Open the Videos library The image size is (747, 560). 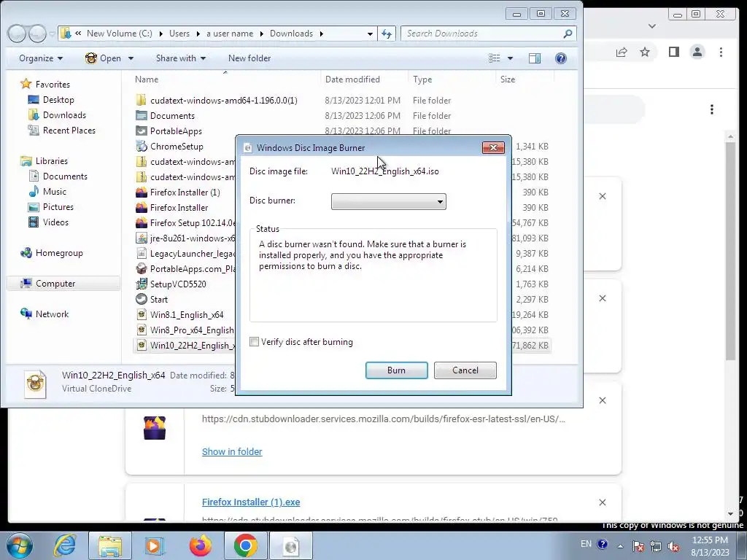[x=55, y=222]
